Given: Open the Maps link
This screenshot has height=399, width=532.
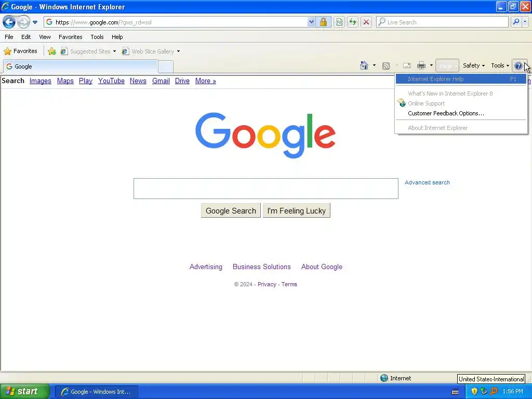Looking at the screenshot, I should (65, 81).
